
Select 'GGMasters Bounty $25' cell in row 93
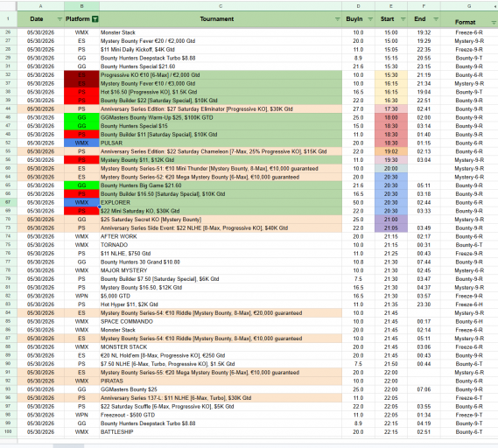pyautogui.click(x=221, y=389)
